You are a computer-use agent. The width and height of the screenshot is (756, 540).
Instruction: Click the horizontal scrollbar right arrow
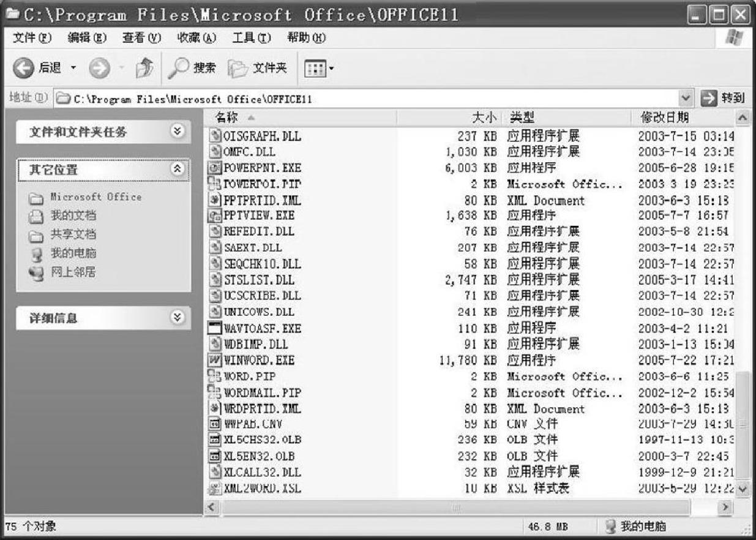click(x=726, y=507)
